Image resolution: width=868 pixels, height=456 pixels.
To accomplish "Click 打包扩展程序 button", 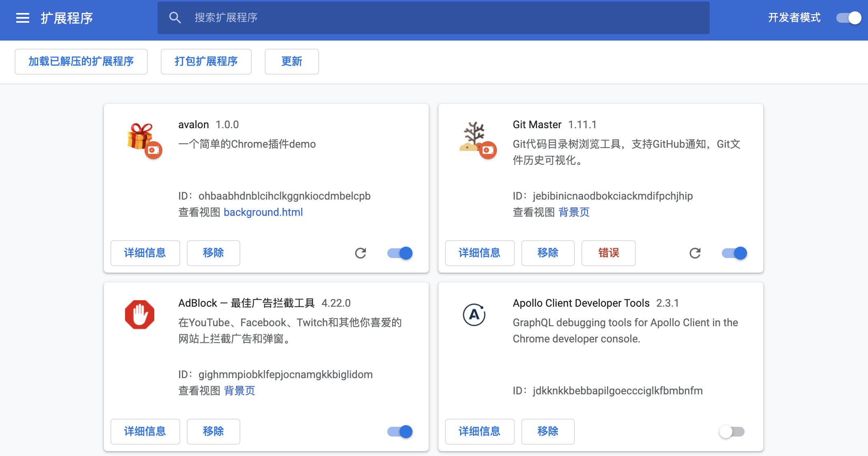I will coord(206,62).
